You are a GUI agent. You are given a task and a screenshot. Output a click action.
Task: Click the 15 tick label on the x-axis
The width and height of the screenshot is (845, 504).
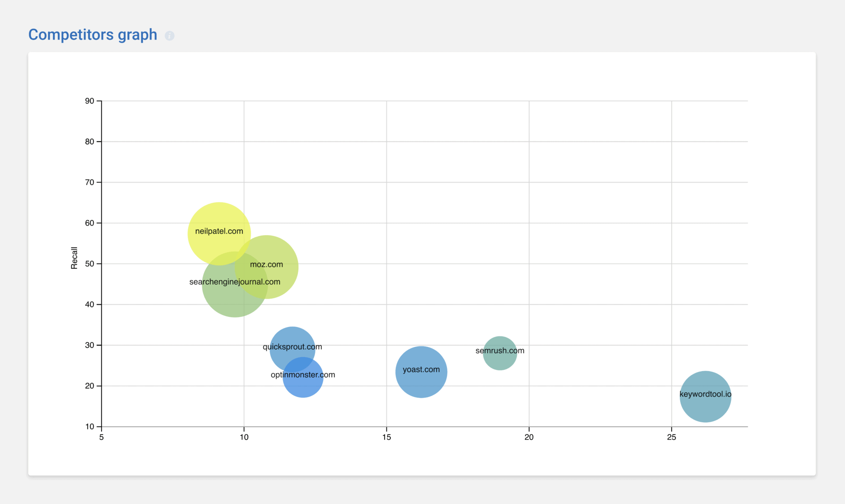(x=386, y=437)
